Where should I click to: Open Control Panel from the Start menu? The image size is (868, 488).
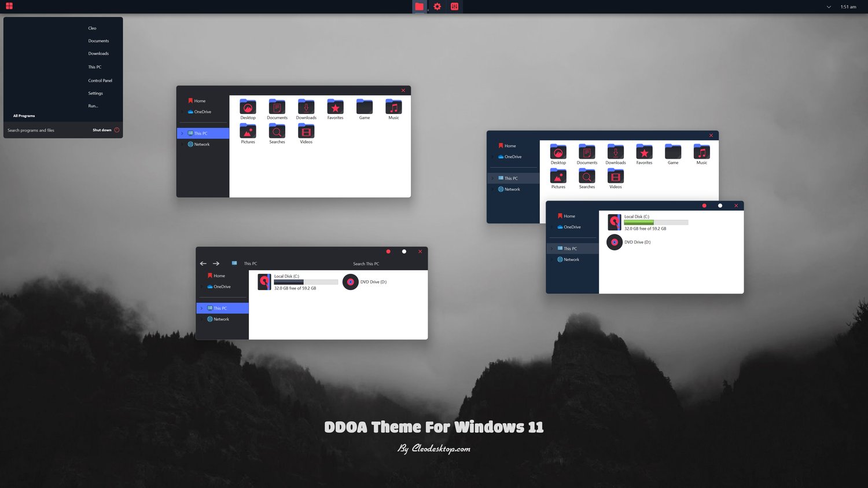pos(100,80)
